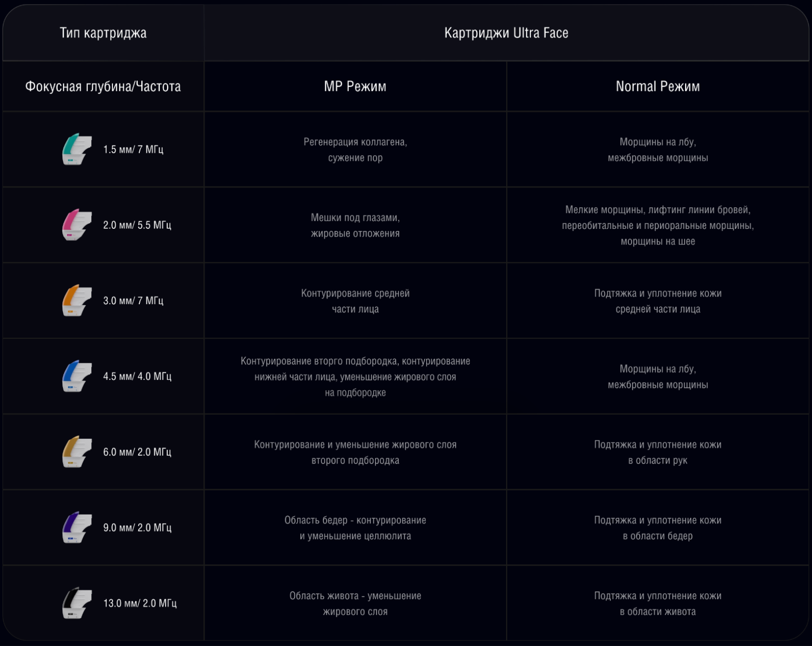Click Область бедер - контурирование cell
This screenshot has width=812, height=646.
point(355,527)
